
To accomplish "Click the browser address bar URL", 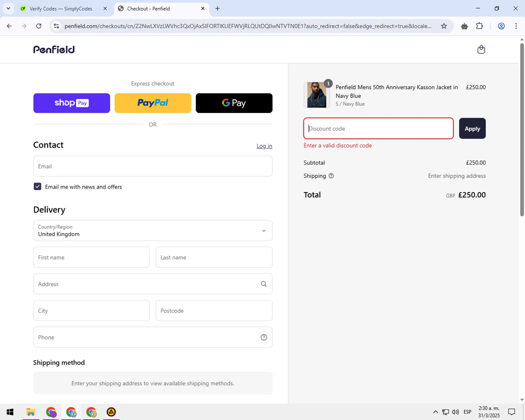I will click(248, 26).
